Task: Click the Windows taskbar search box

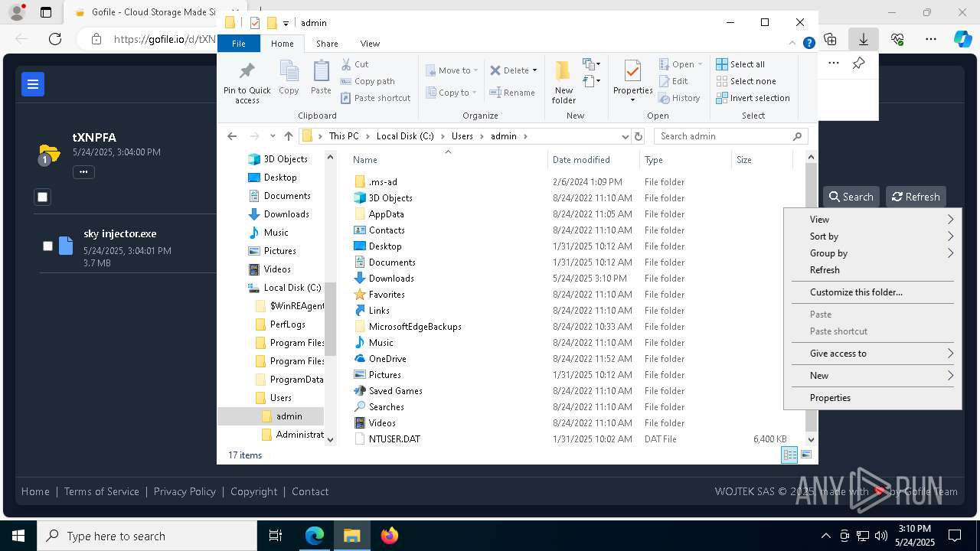Action: point(147,536)
